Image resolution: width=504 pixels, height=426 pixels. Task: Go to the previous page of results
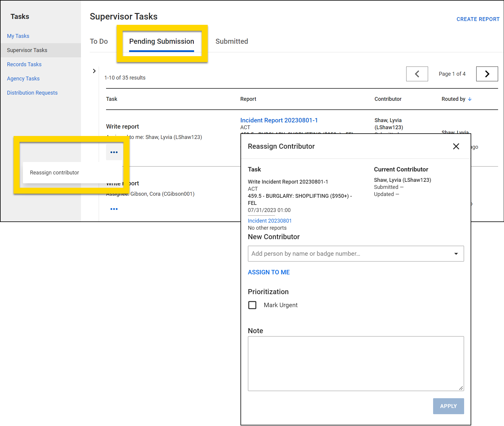(417, 74)
